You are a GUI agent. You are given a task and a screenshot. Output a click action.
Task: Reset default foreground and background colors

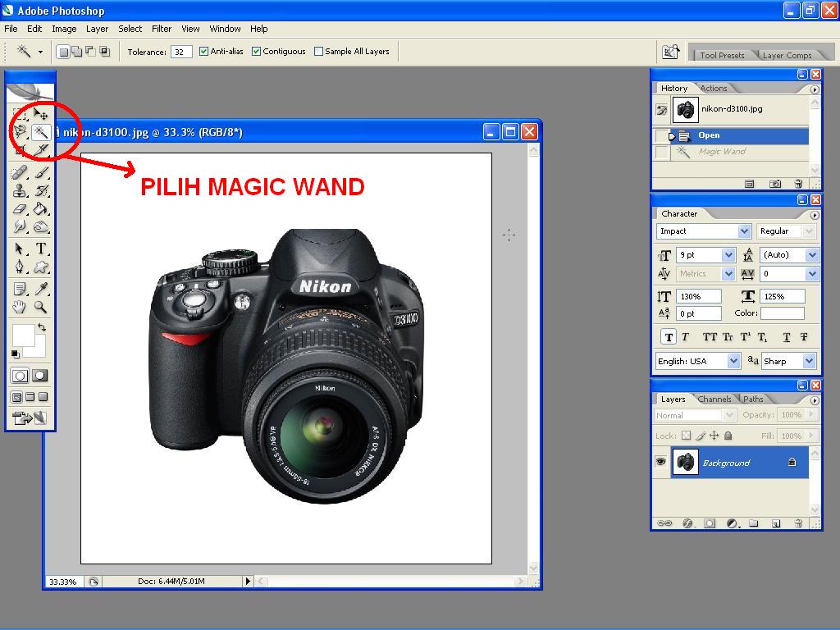(x=16, y=354)
